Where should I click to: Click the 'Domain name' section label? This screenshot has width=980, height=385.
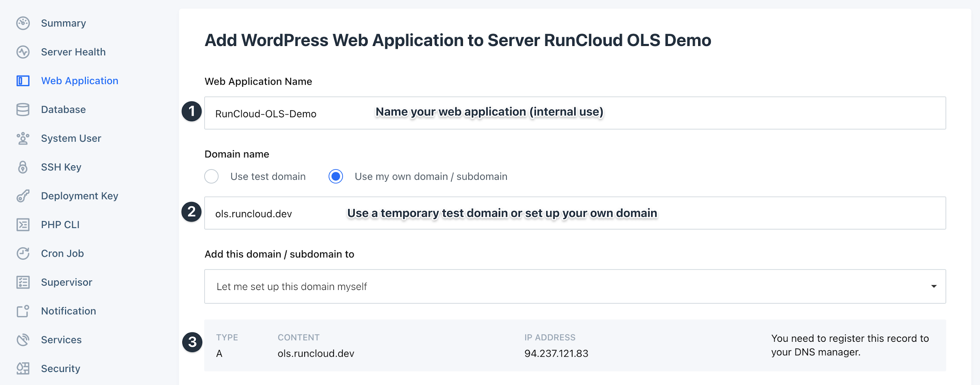coord(237,154)
